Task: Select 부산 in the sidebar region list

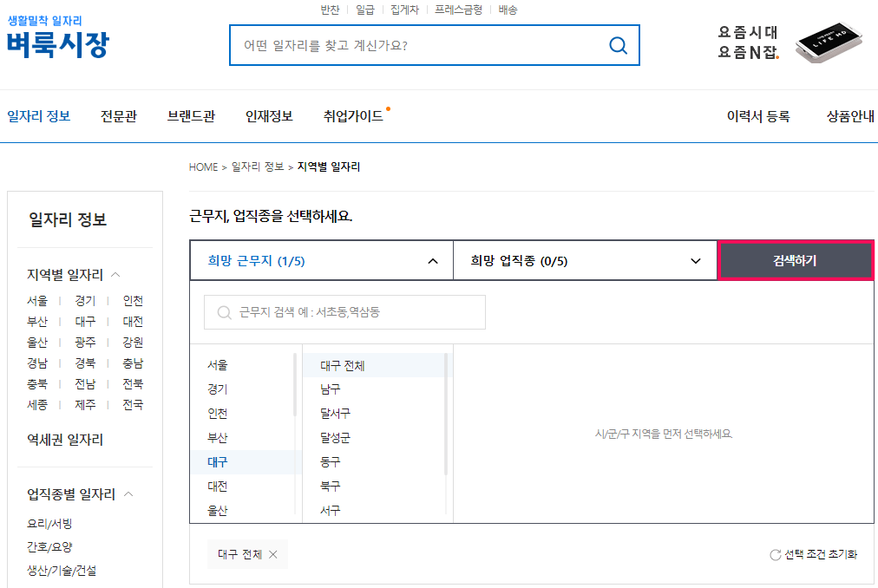Action: coord(37,322)
